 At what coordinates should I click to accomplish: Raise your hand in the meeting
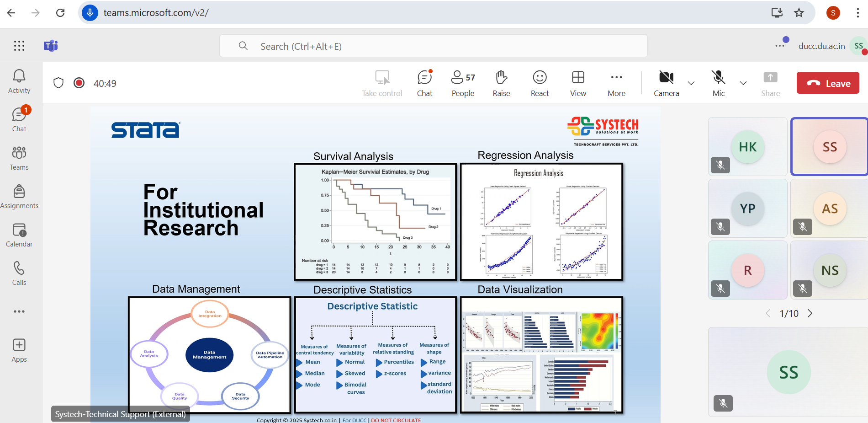[501, 83]
